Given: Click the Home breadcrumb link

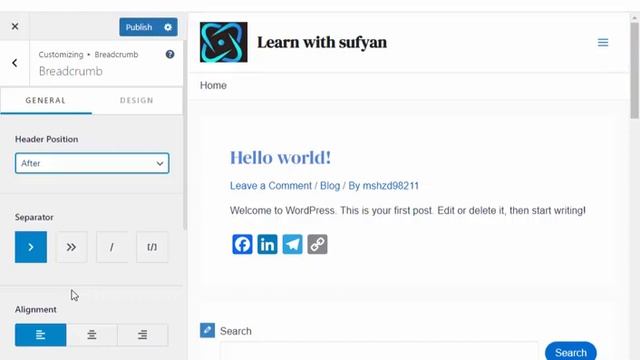Looking at the screenshot, I should [213, 85].
